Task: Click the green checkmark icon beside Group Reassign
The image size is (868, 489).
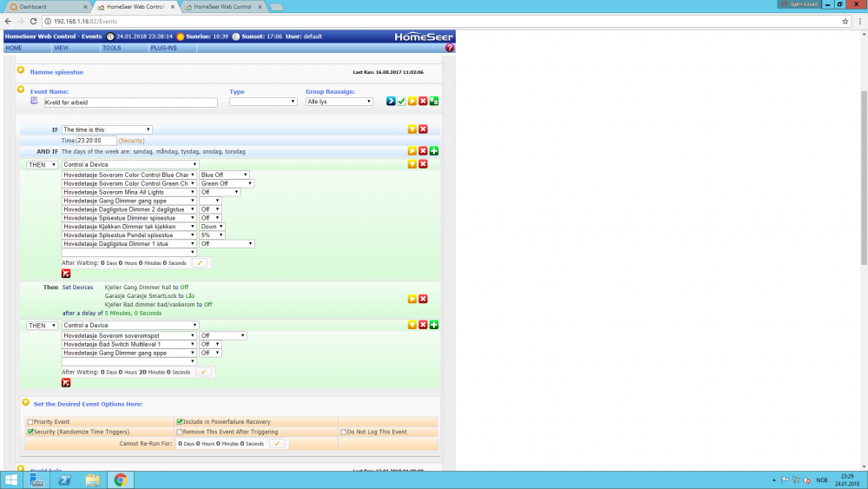Action: point(401,102)
